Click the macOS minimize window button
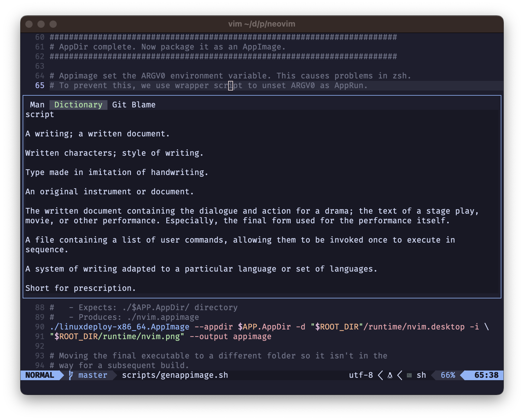Image resolution: width=524 pixels, height=420 pixels. pyautogui.click(x=41, y=24)
